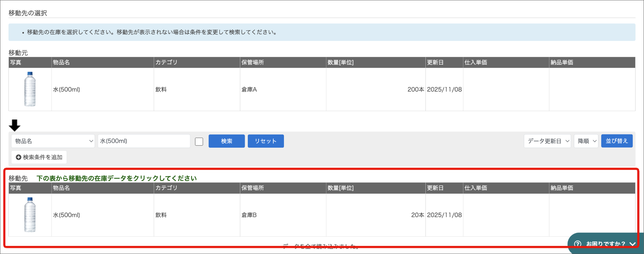
Task: Open the データ更新日 sort dropdown
Action: 547,141
